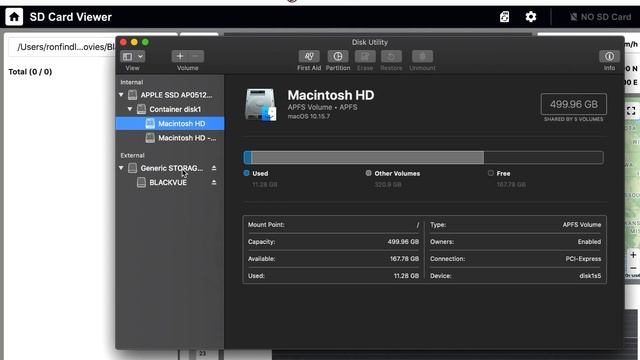
Task: Click the Device disk1s5 row
Action: (516, 276)
